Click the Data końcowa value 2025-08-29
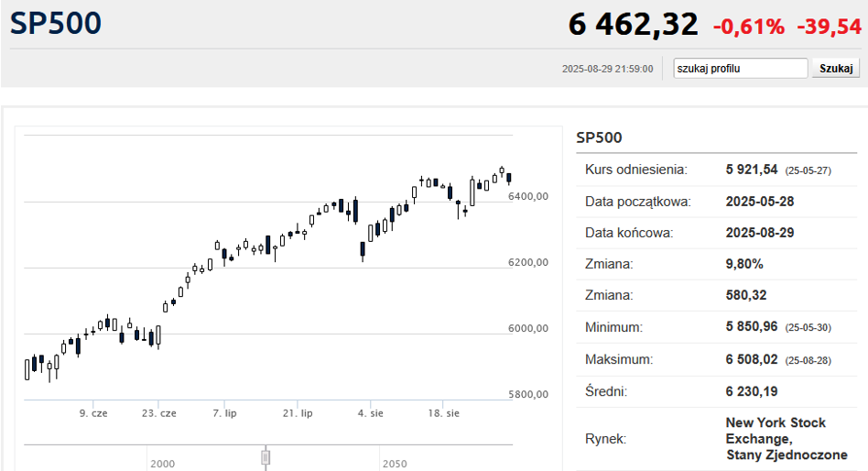868x471 pixels. [x=759, y=233]
